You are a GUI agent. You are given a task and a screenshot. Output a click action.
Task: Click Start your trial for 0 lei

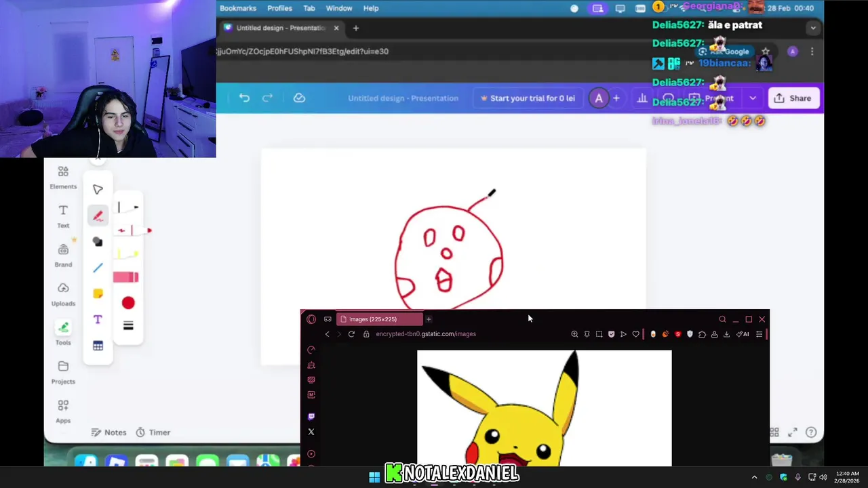pos(527,98)
